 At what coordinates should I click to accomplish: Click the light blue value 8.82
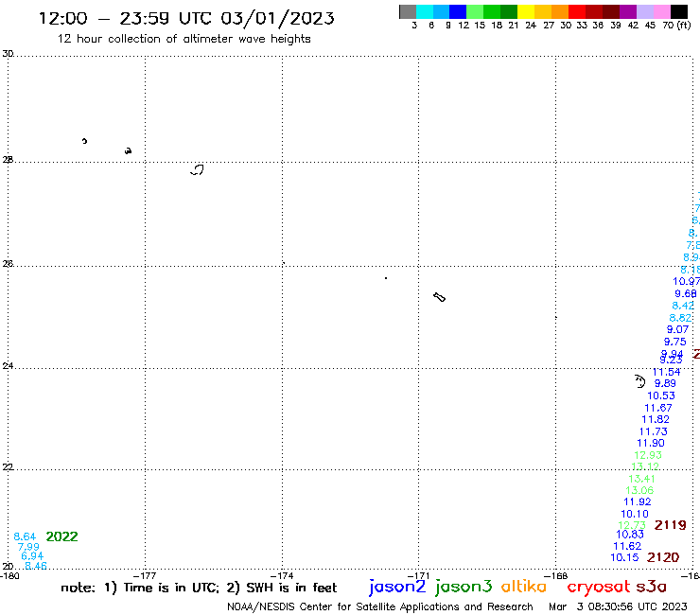pyautogui.click(x=680, y=318)
